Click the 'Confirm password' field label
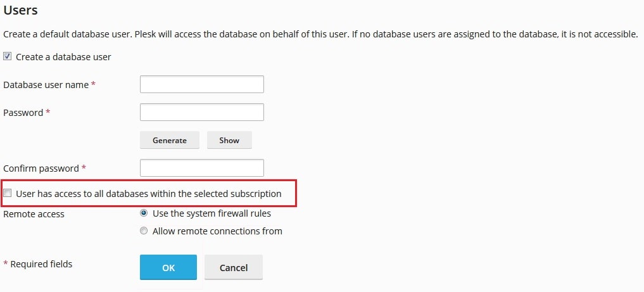The height and width of the screenshot is (292, 644). (x=41, y=168)
